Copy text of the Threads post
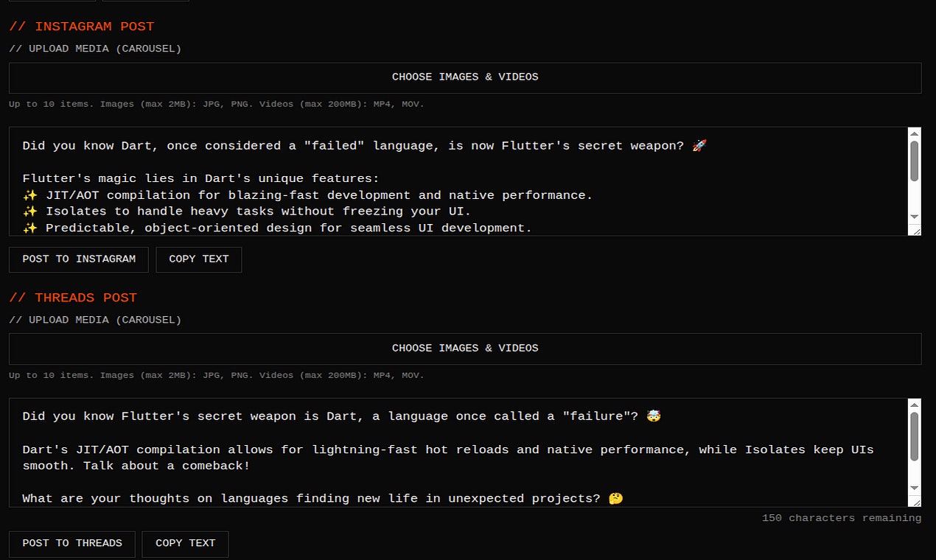Image resolution: width=936 pixels, height=560 pixels. pos(186,544)
